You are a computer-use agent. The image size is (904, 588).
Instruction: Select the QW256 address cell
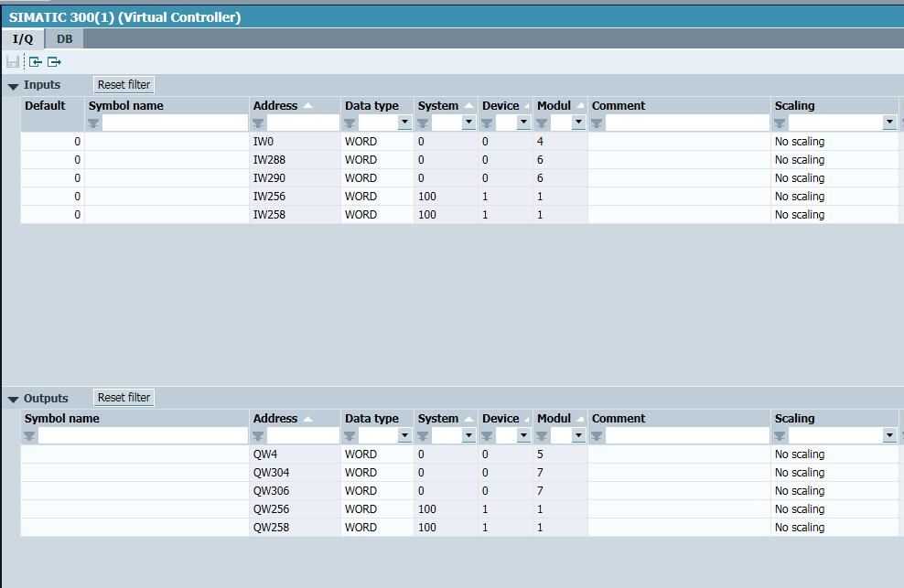(x=295, y=509)
